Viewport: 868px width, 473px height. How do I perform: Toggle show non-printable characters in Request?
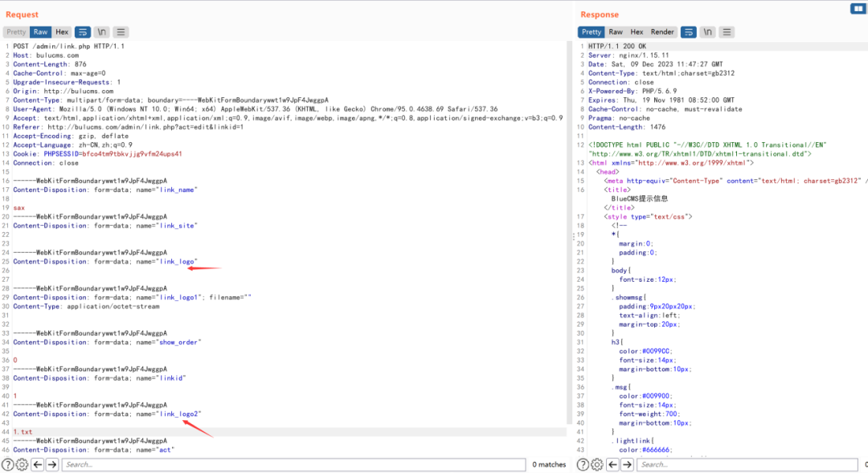click(x=101, y=32)
